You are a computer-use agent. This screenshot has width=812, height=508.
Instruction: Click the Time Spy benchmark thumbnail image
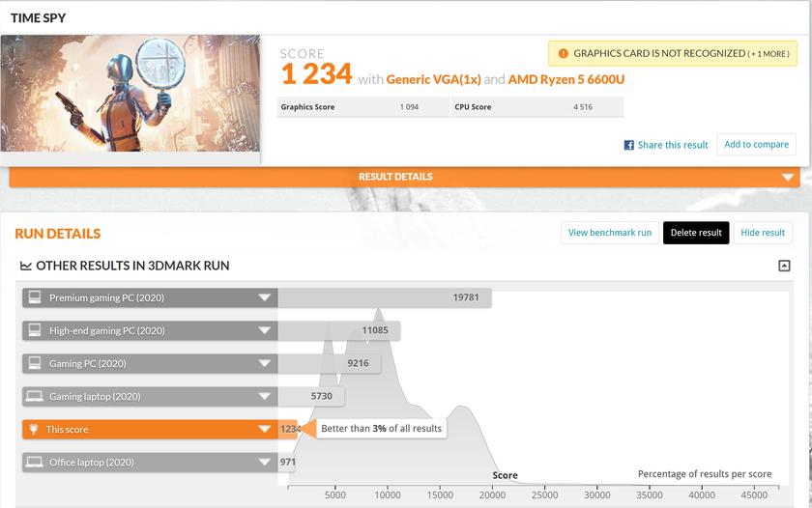(130, 94)
